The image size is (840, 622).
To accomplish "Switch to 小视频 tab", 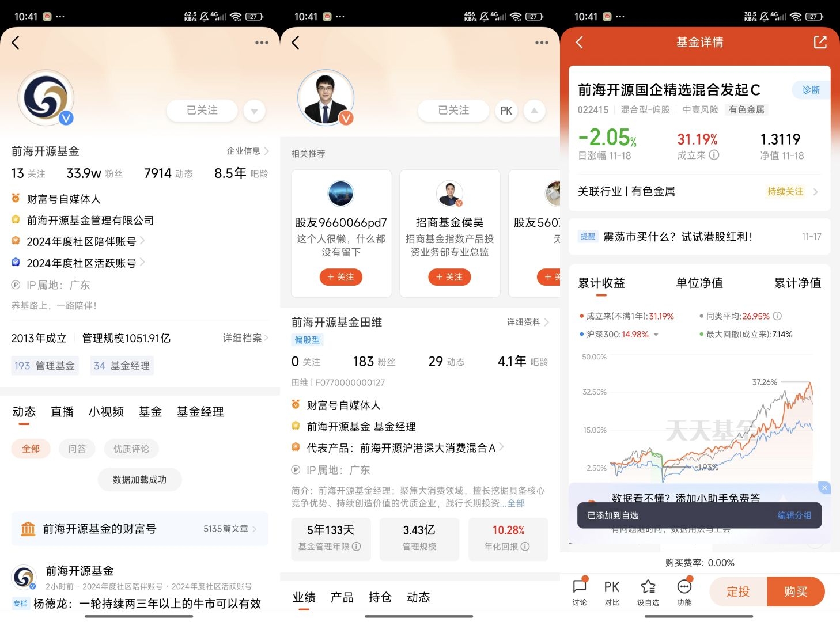I will 106,412.
